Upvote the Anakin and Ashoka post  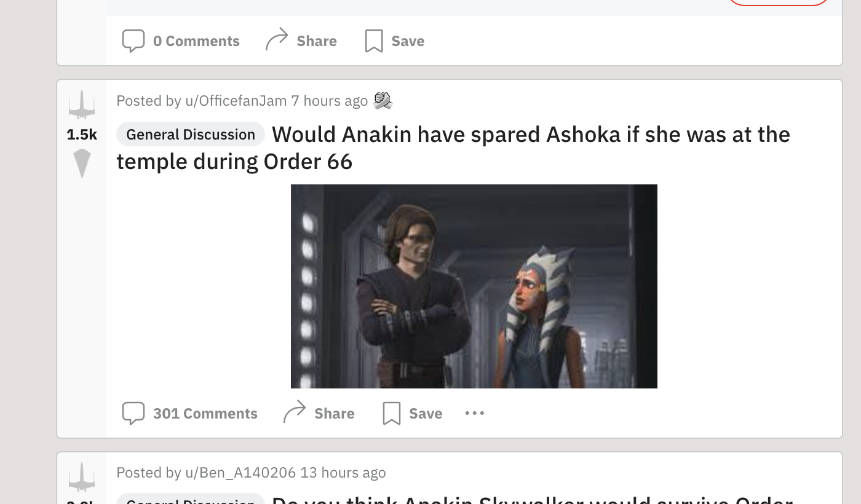(82, 104)
